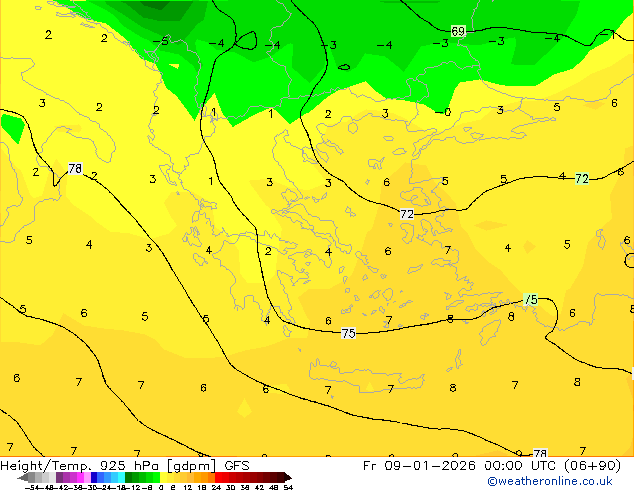This screenshot has width=634, height=490.
Task: Select the orange swatch before red in the legend
Action: 211,478
